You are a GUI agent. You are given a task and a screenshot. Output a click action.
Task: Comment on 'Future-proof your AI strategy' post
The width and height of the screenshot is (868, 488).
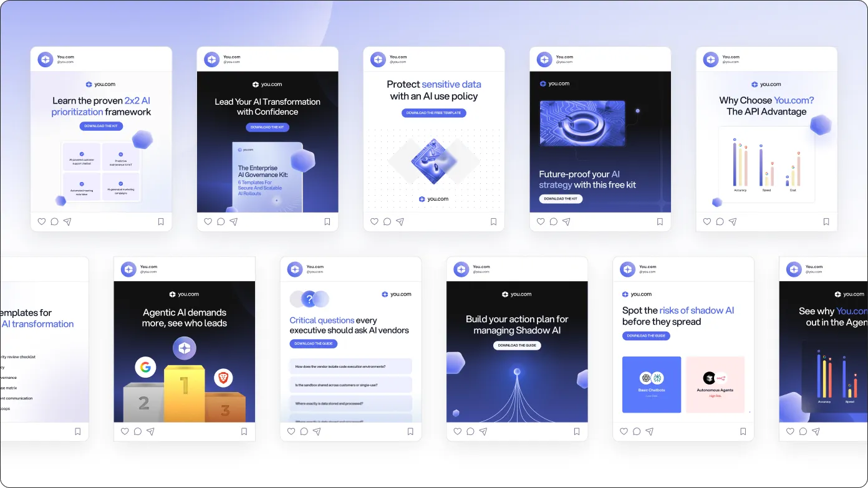(x=554, y=221)
